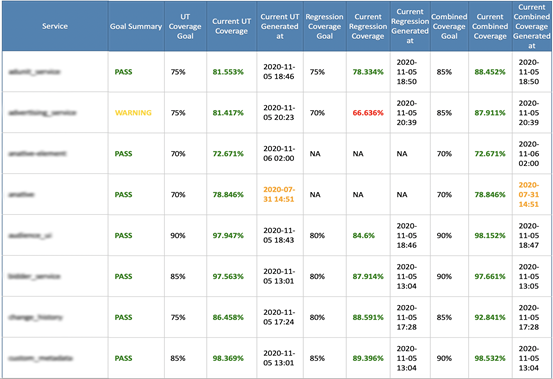553x379 pixels.
Task: Click the Service column header
Action: click(x=55, y=26)
